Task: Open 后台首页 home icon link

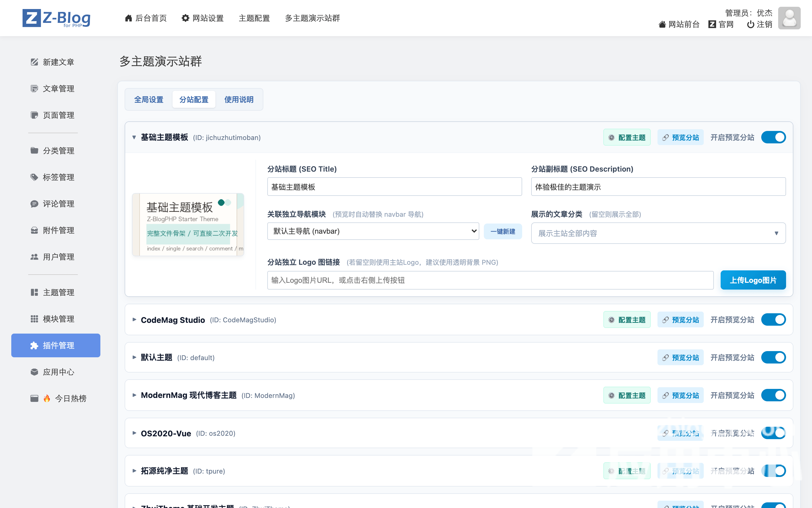Action: [145, 18]
